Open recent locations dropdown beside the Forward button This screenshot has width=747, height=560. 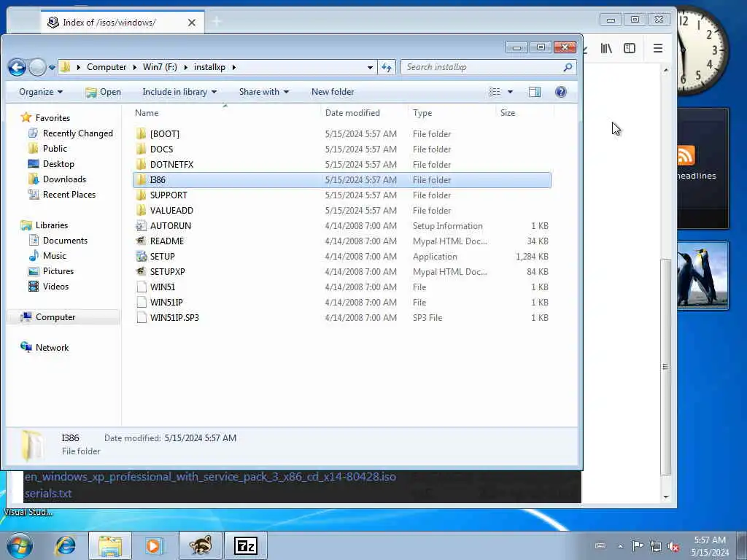click(52, 68)
